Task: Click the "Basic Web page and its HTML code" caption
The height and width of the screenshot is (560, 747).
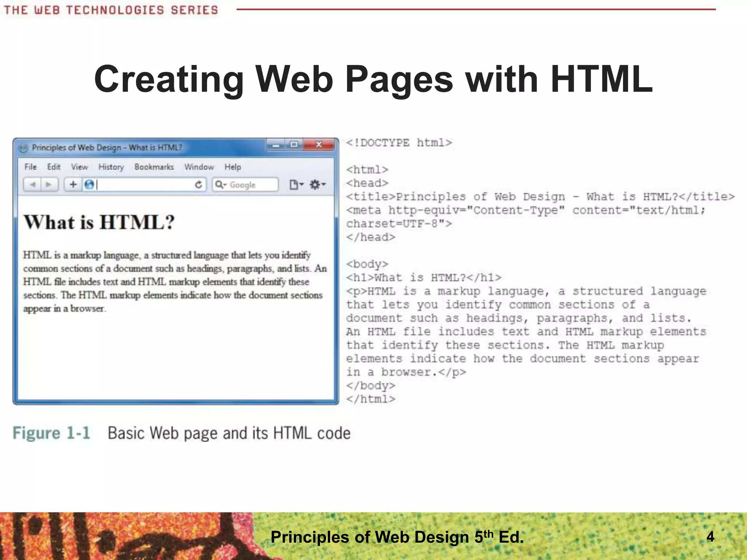Action: coord(229,433)
